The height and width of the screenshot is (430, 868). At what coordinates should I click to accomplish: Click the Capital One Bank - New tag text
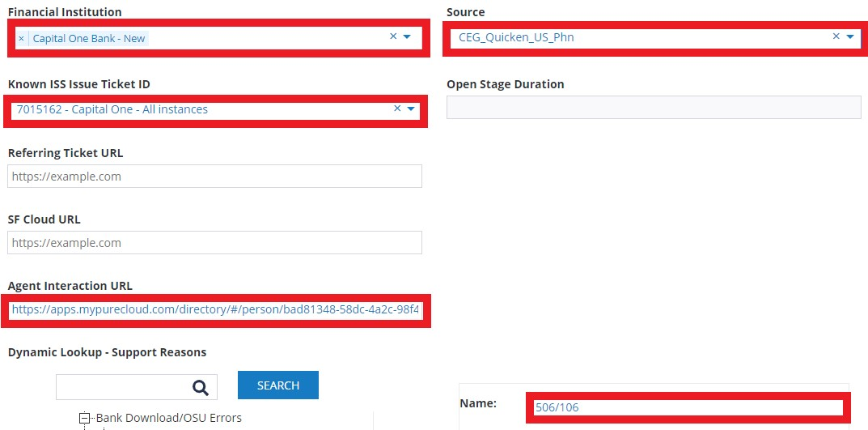pos(89,39)
